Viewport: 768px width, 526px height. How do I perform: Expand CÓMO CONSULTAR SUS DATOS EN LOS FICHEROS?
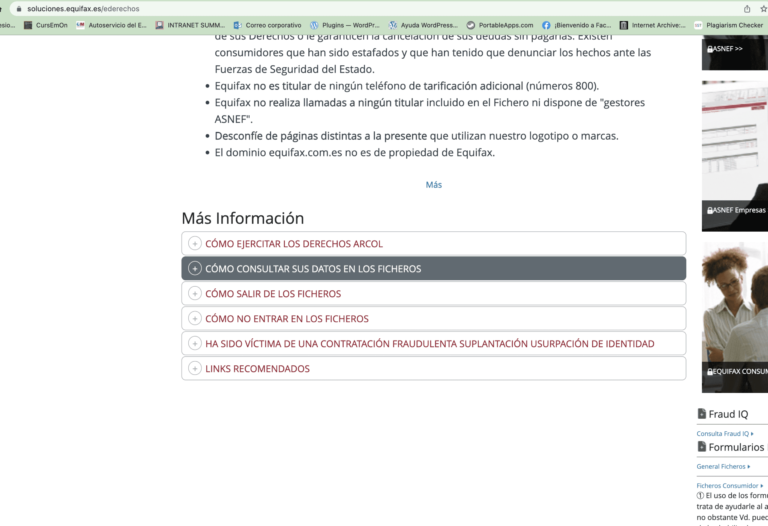pyautogui.click(x=433, y=268)
